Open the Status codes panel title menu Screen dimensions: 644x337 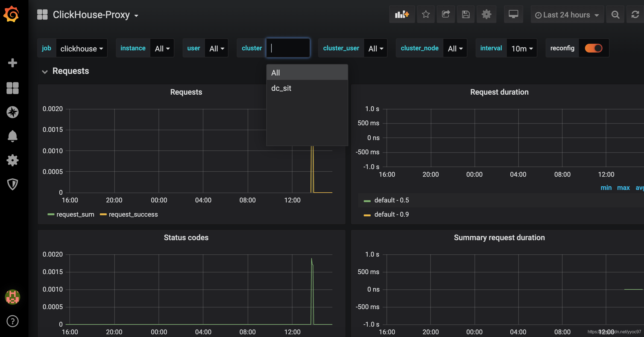click(x=186, y=237)
